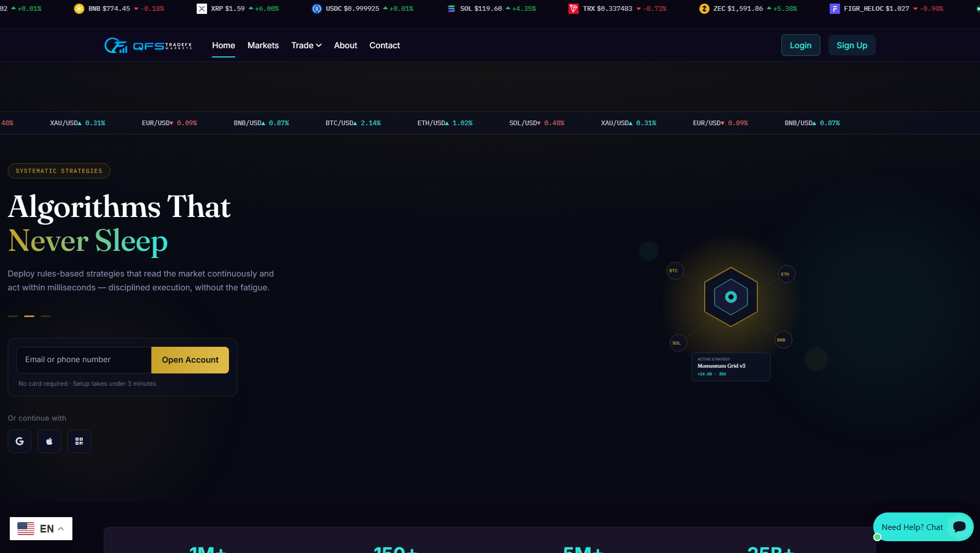This screenshot has width=980, height=553.
Task: Click the ETH/USD 1.02% ticker entry
Action: (x=445, y=123)
